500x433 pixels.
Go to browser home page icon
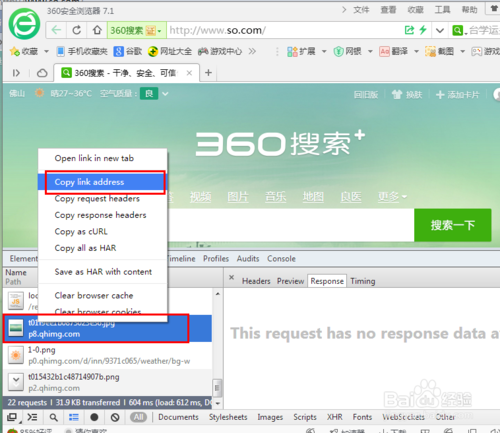tap(97, 30)
